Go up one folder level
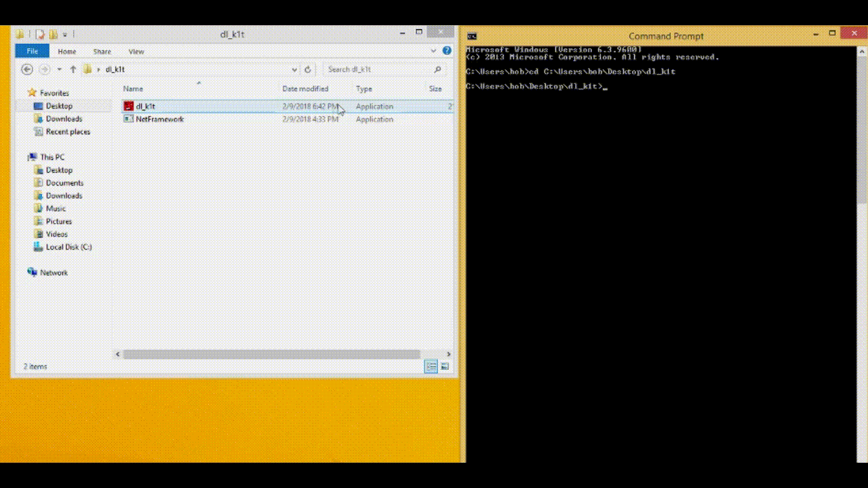Viewport: 868px width, 488px height. [73, 69]
